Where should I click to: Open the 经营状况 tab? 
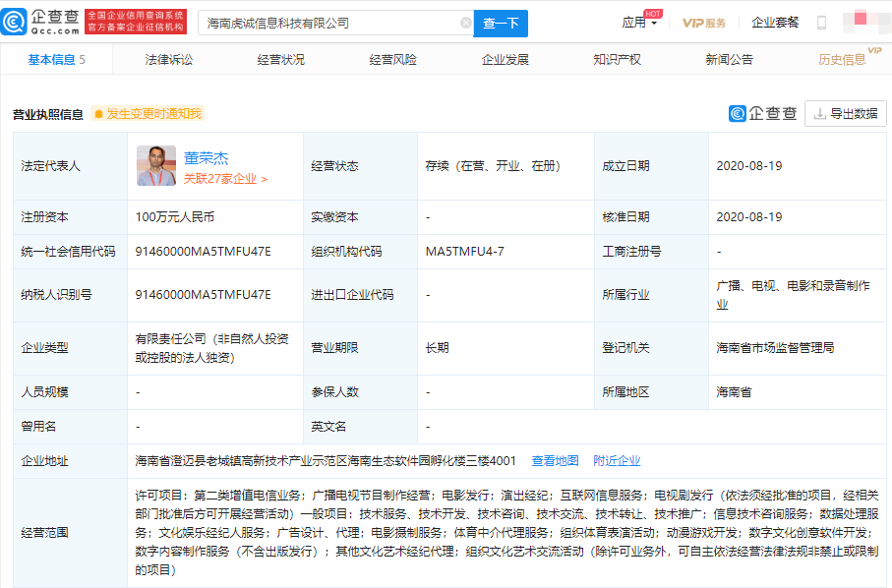tap(281, 60)
